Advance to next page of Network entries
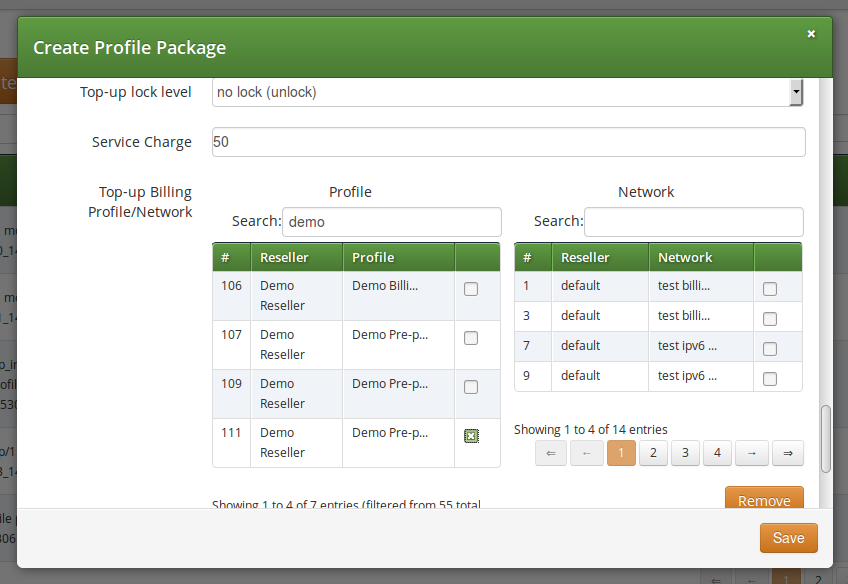Screen dimensions: 848x584 click(752, 453)
